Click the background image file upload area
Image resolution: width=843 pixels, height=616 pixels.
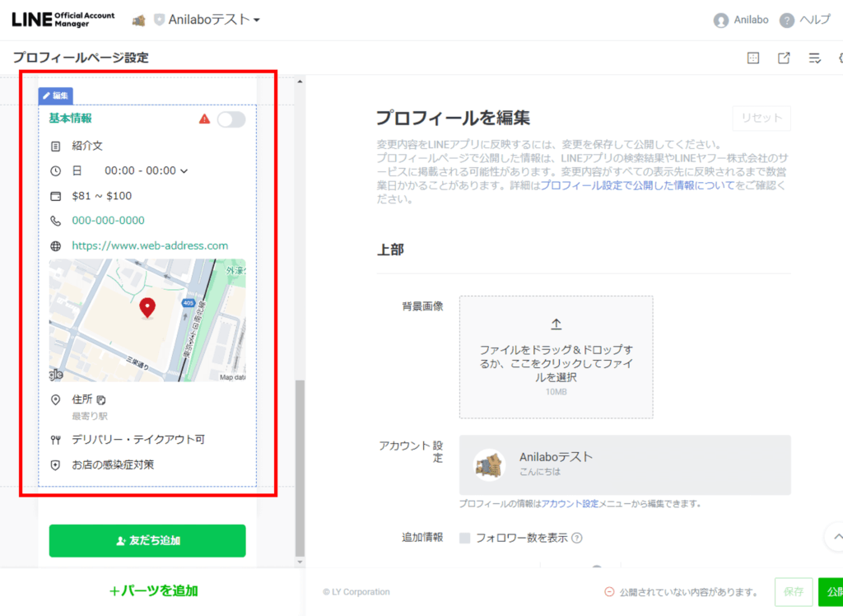pyautogui.click(x=556, y=357)
